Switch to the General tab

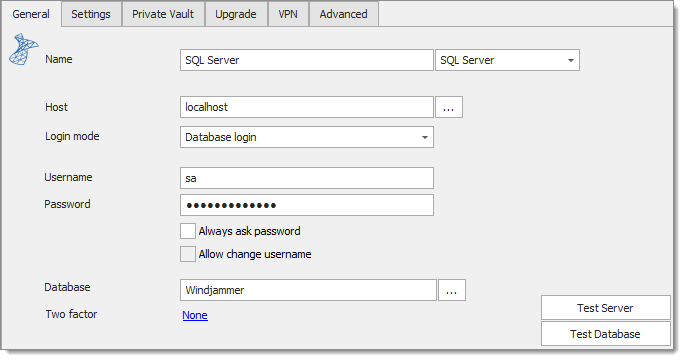click(31, 14)
